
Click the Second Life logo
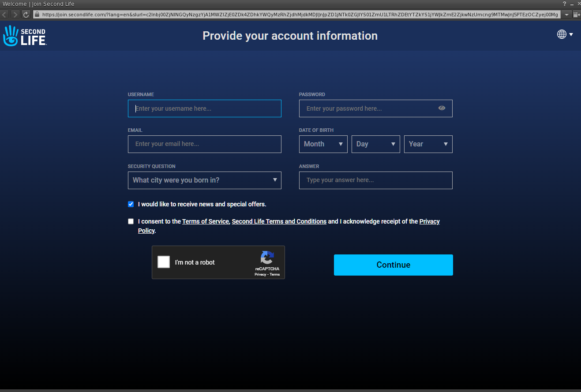pyautogui.click(x=25, y=36)
